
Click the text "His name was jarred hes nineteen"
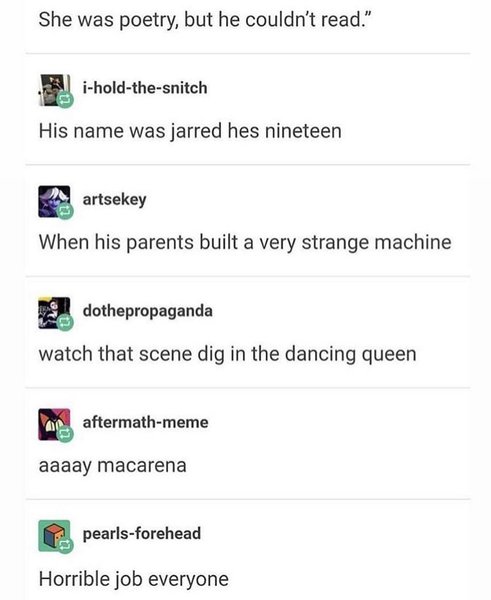(190, 131)
